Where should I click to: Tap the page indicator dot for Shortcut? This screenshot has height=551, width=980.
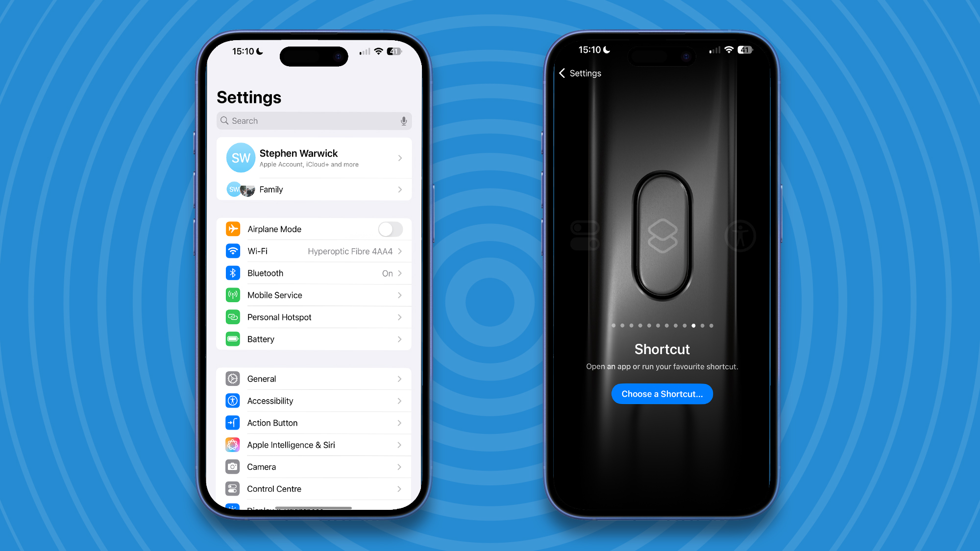coord(693,326)
